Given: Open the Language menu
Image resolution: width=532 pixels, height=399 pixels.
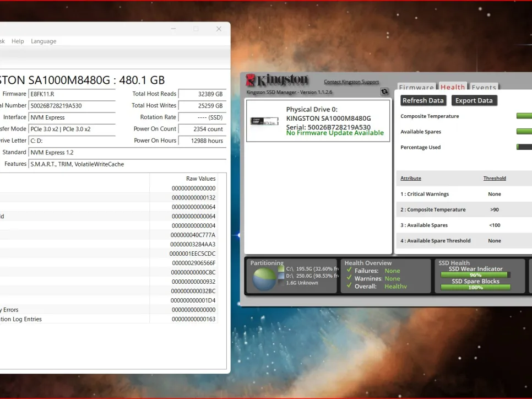Looking at the screenshot, I should tap(44, 41).
